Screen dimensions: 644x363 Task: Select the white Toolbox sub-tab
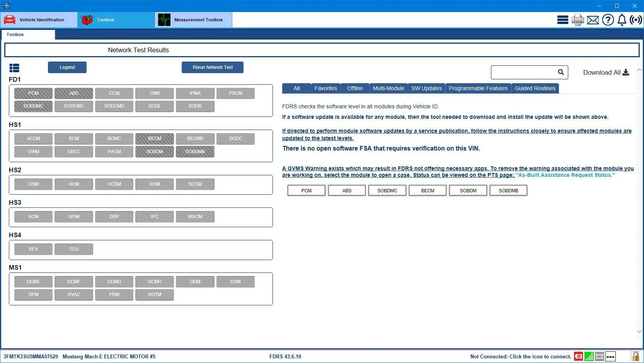click(28, 34)
